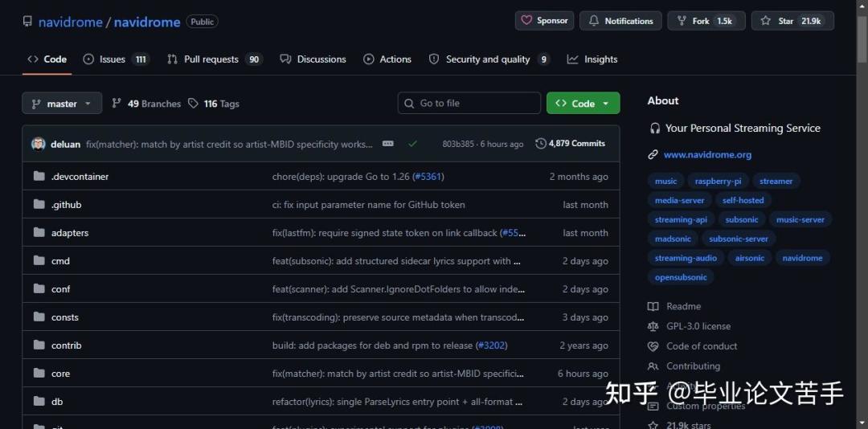The height and width of the screenshot is (429, 868).
Task: Select the music-server topic tag
Action: click(x=800, y=220)
